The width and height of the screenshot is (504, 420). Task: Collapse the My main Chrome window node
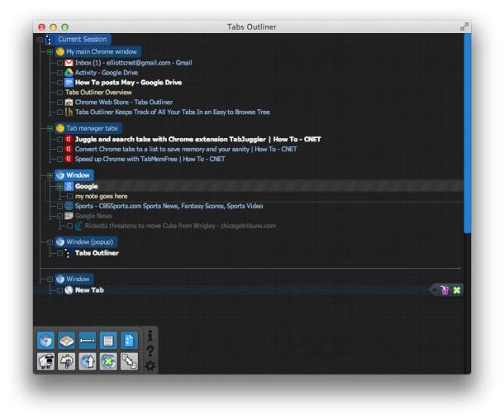click(50, 52)
